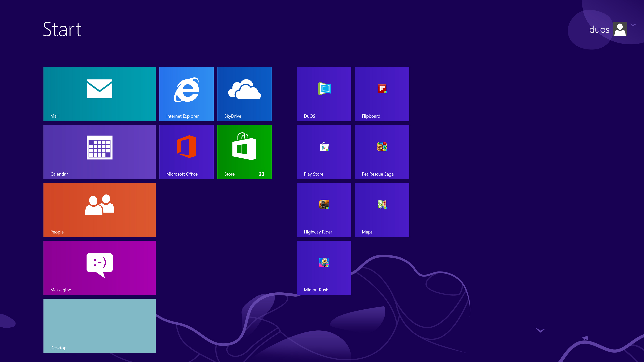Viewport: 644px width, 362px height.
Task: Open the Play Store tile
Action: (x=324, y=152)
